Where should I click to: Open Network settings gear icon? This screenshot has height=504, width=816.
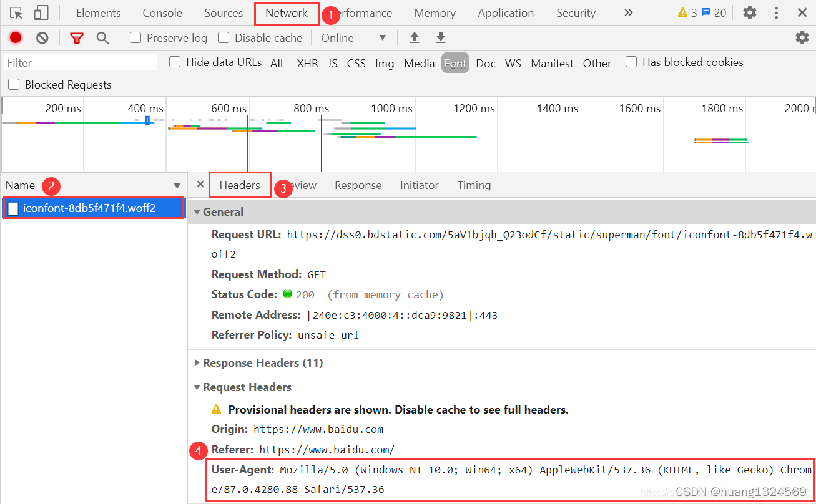tap(802, 37)
